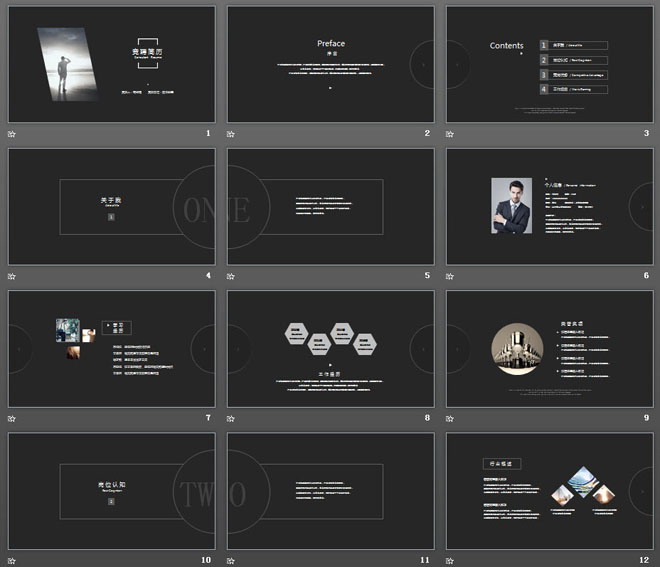The width and height of the screenshot is (660, 567).
Task: Click the animation star icon under slide 8
Action: tap(231, 418)
